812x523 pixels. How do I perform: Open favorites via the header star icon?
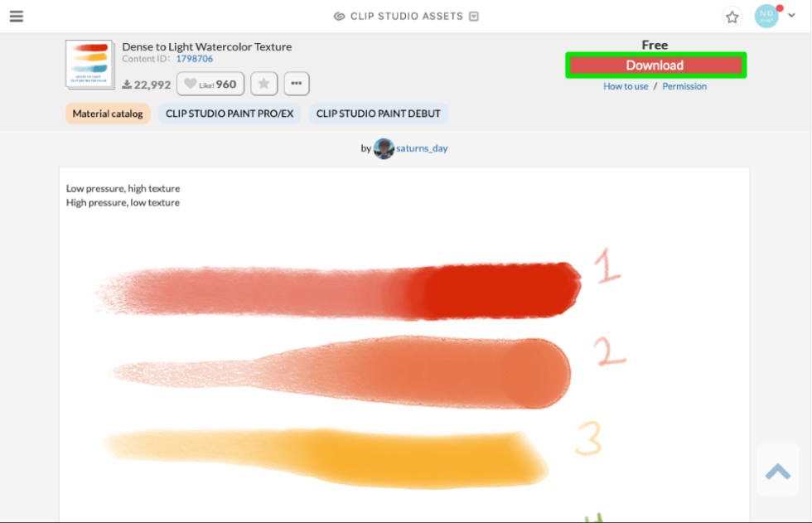(732, 16)
